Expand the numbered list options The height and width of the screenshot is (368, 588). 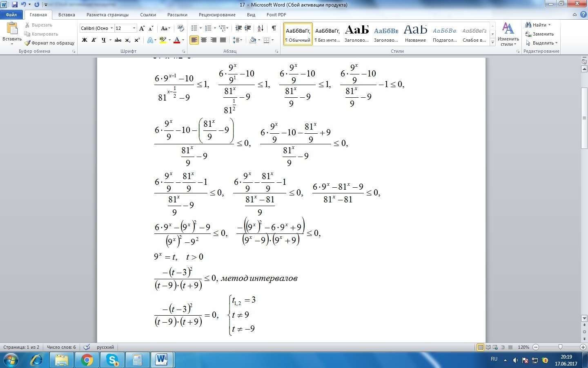(x=215, y=28)
